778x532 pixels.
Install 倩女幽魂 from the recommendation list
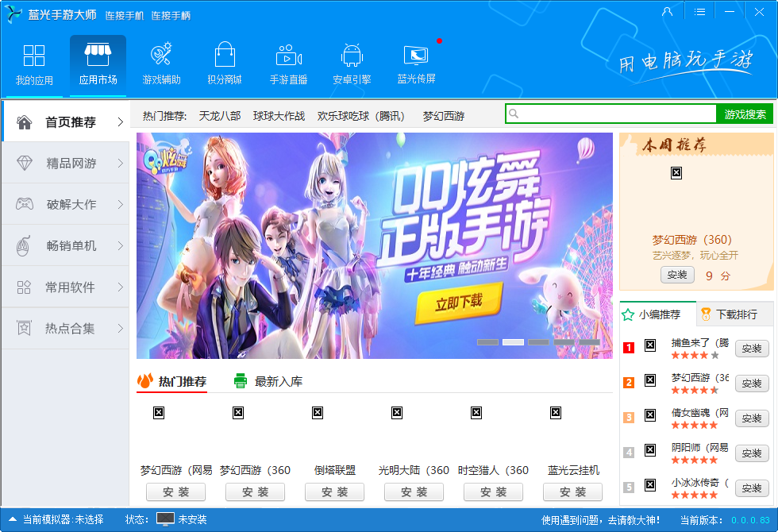(752, 418)
